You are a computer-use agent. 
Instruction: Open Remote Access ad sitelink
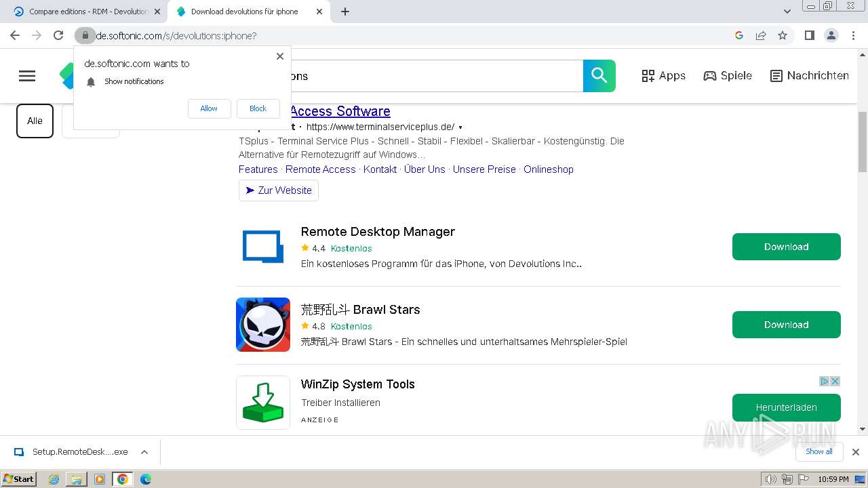tap(320, 169)
